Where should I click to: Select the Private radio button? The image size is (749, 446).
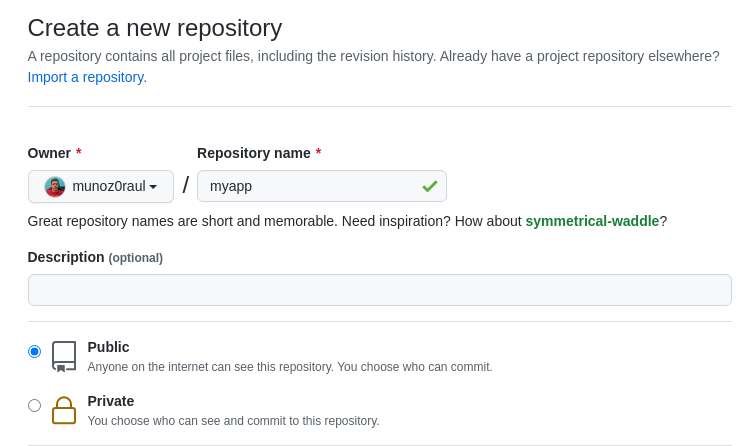[x=34, y=405]
